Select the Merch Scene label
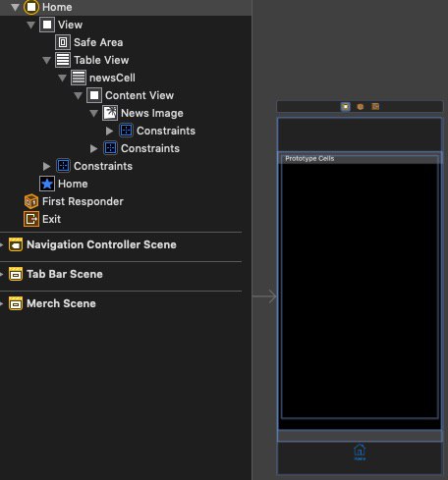448x480 pixels. (x=61, y=303)
